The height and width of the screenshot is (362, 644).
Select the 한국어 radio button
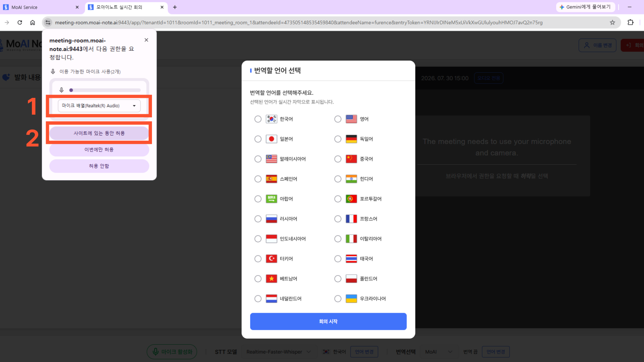click(258, 119)
